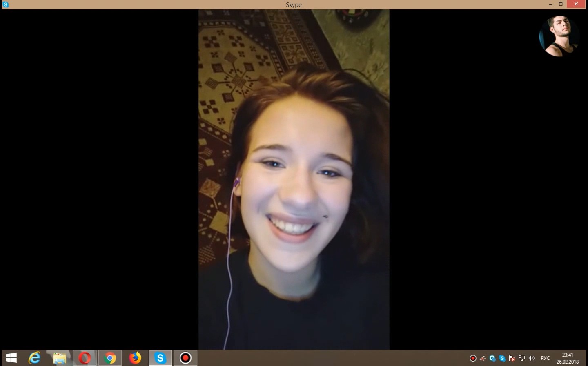The height and width of the screenshot is (366, 588).
Task: Restore down the Skype window
Action: [x=561, y=4]
